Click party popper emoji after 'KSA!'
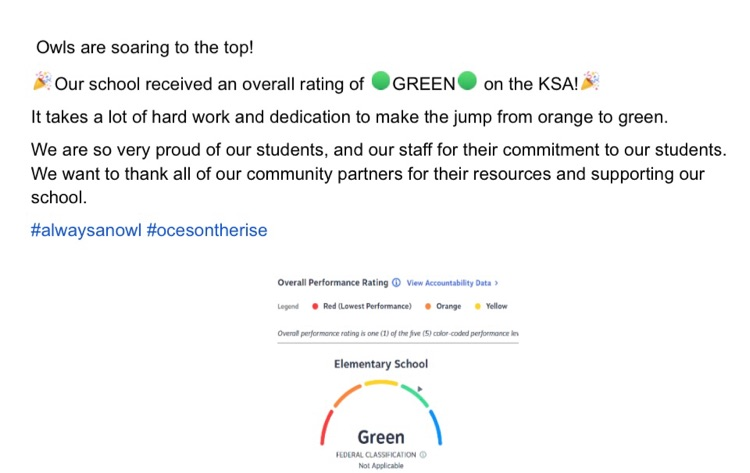750x473 pixels. click(590, 84)
